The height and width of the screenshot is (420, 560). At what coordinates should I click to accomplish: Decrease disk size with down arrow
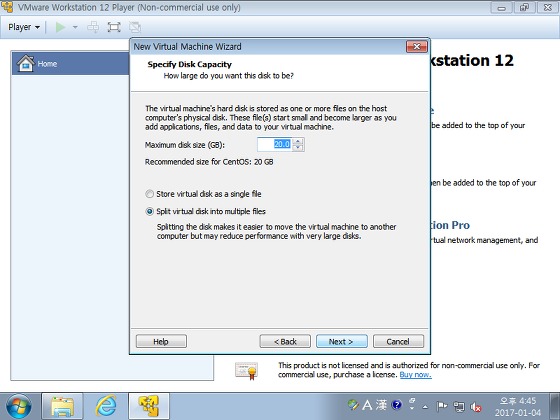298,148
